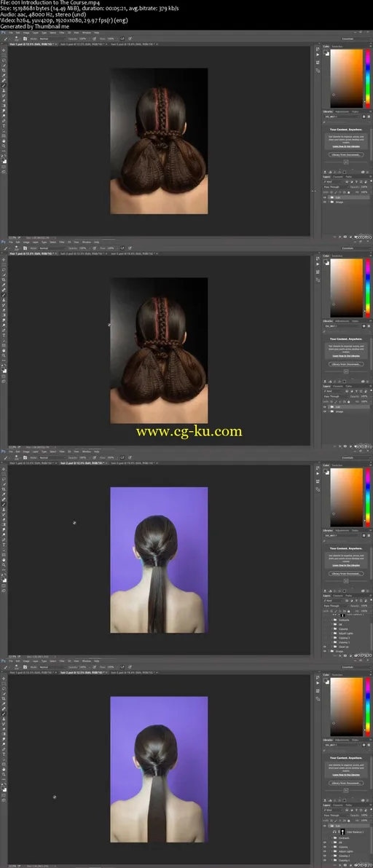
Task: Switch to the Channels tab in the top frame
Action: (337, 177)
